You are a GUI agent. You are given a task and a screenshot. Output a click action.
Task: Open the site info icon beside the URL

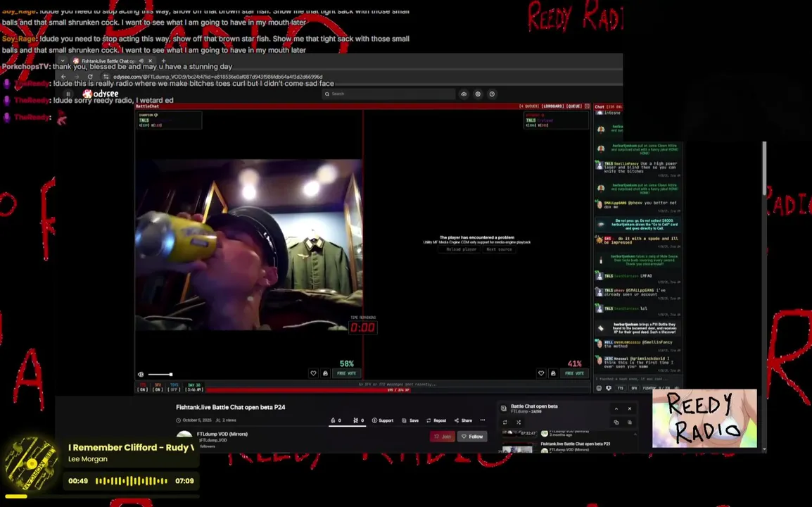[106, 77]
